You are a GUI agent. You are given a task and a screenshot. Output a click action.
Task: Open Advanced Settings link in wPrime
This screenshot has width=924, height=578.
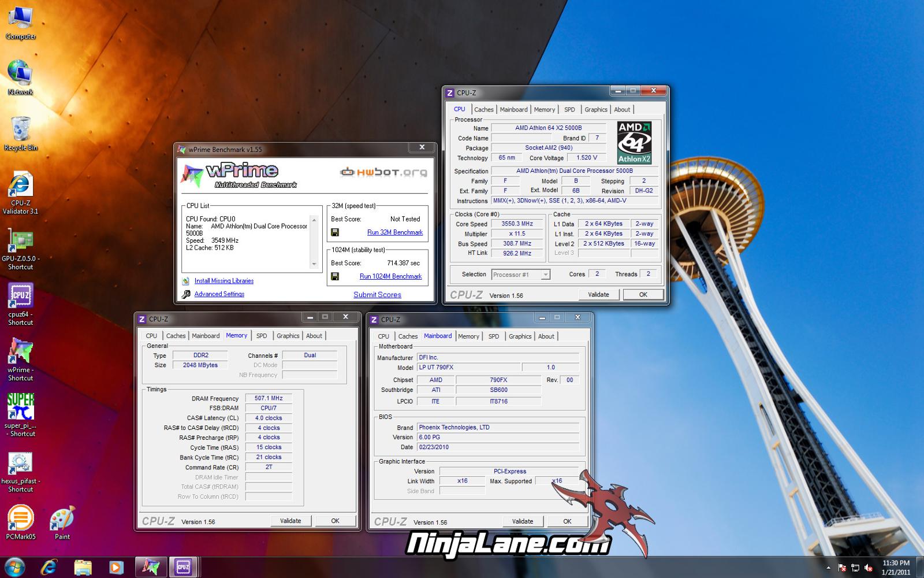pyautogui.click(x=219, y=294)
